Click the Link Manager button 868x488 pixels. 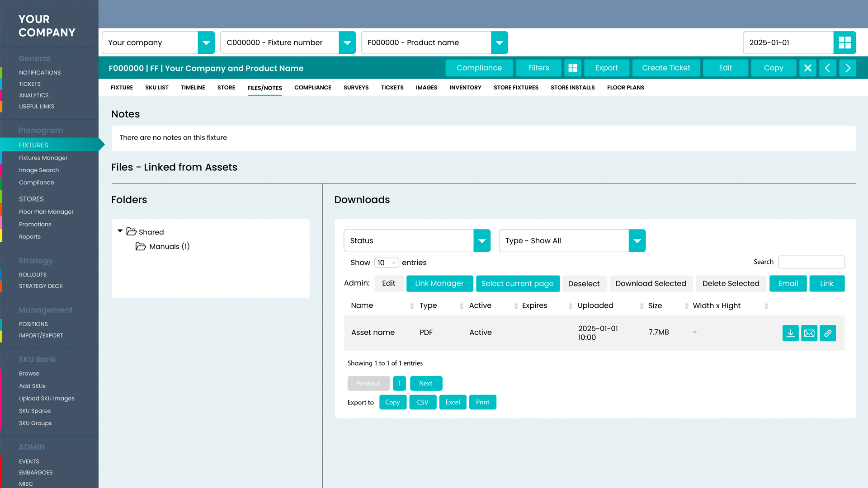coord(439,283)
